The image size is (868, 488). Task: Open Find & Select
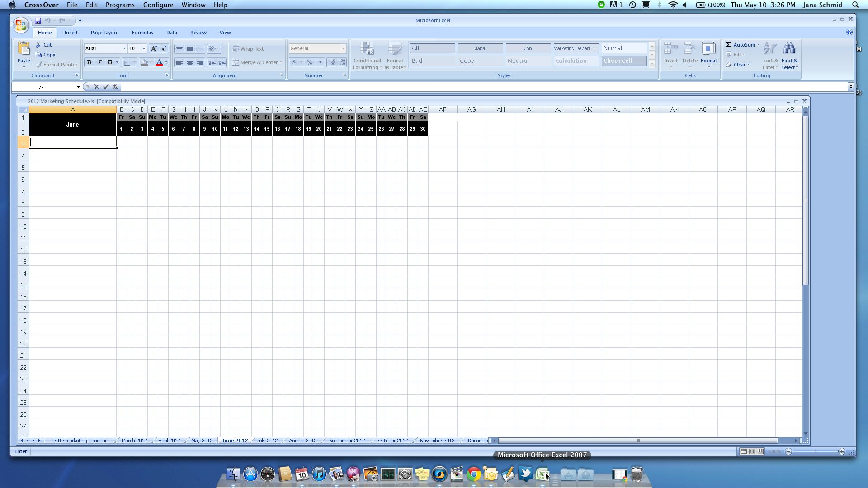point(789,54)
